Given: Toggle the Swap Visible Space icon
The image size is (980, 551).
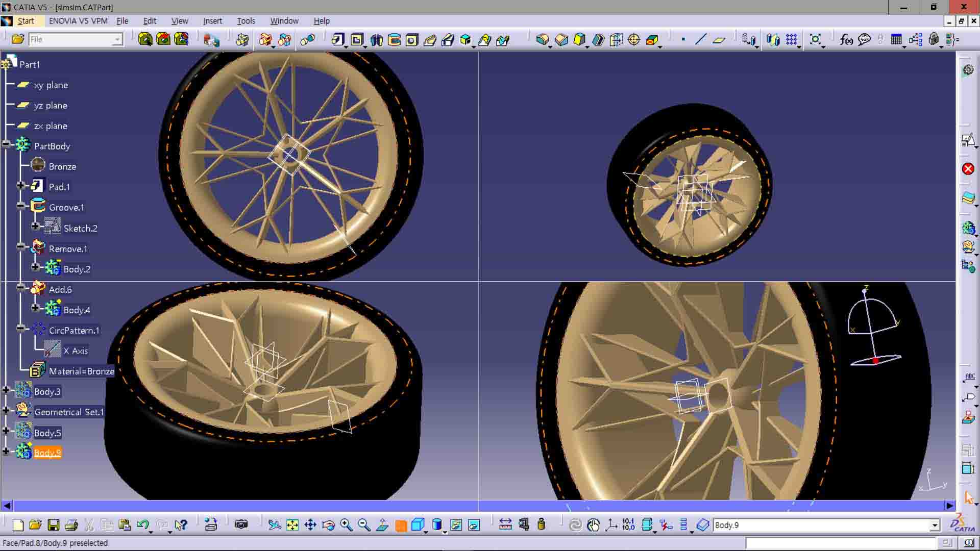Looking at the screenshot, I should [x=474, y=524].
